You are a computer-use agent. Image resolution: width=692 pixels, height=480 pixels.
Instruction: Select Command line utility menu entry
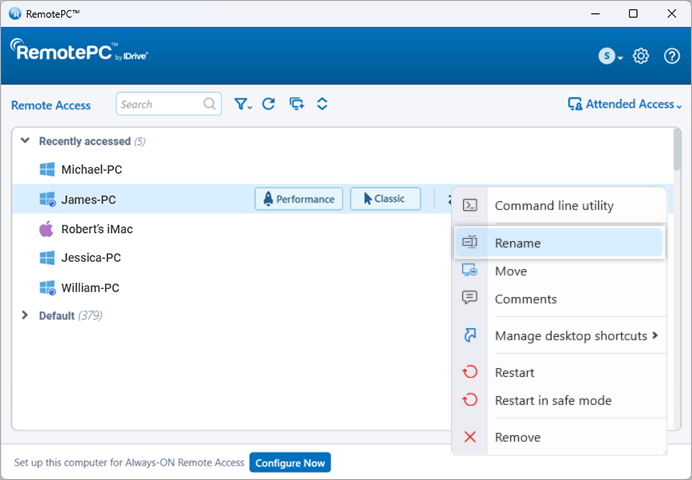point(554,206)
